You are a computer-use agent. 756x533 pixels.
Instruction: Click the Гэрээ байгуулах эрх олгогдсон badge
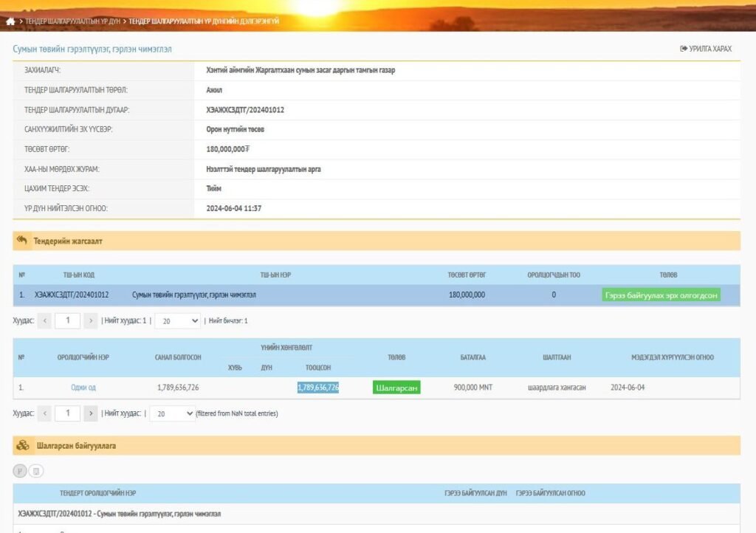pyautogui.click(x=661, y=295)
